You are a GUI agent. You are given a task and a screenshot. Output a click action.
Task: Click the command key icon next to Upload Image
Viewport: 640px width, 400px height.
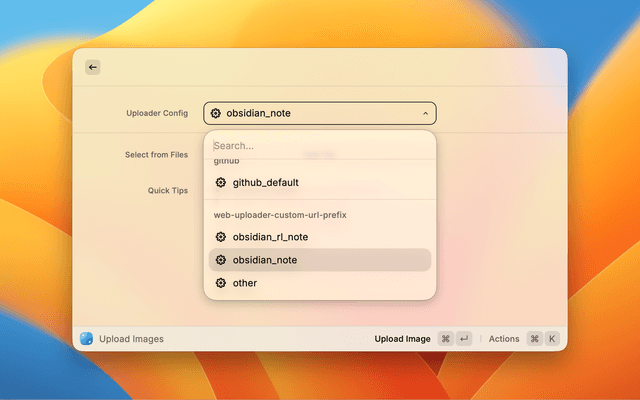pos(445,339)
